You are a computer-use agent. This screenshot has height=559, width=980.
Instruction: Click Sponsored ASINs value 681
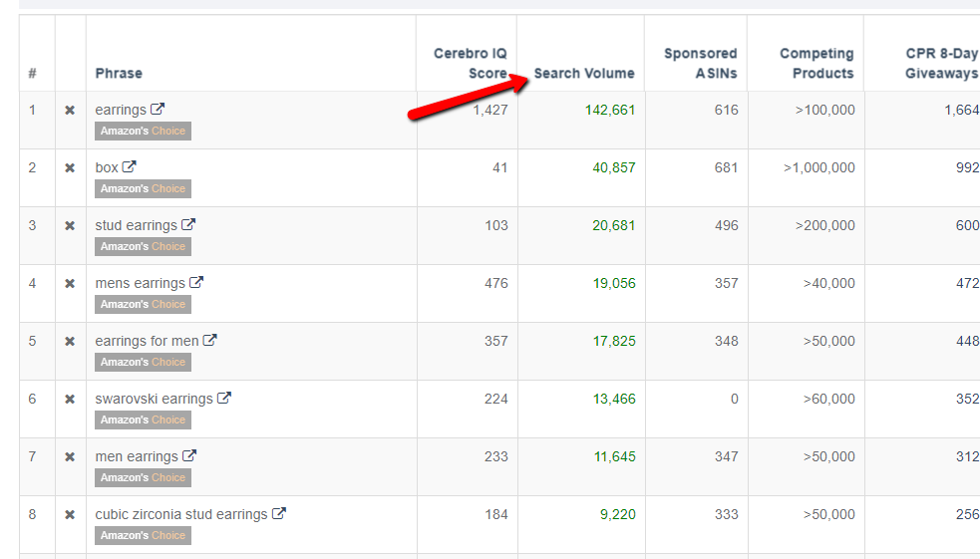tap(726, 167)
